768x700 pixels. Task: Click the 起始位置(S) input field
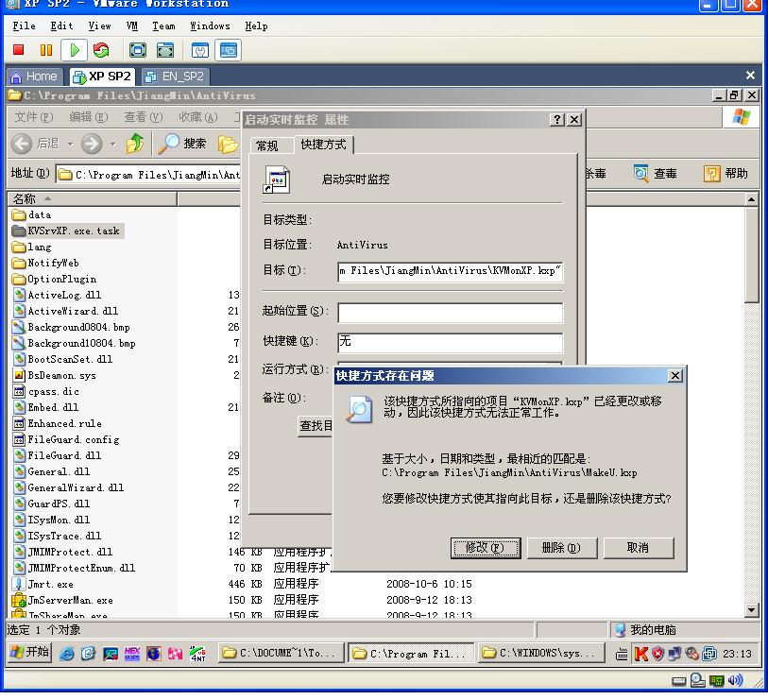[450, 313]
